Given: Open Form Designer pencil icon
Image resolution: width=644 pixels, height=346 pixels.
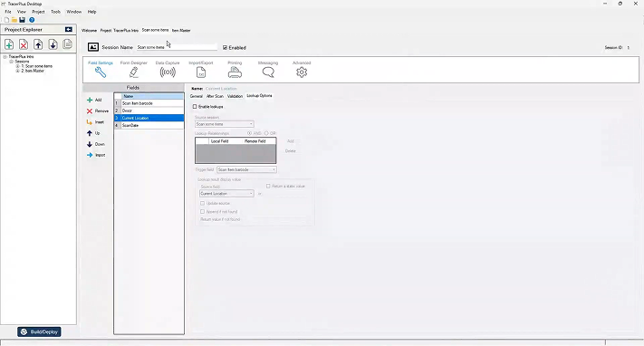Looking at the screenshot, I should click(x=133, y=72).
